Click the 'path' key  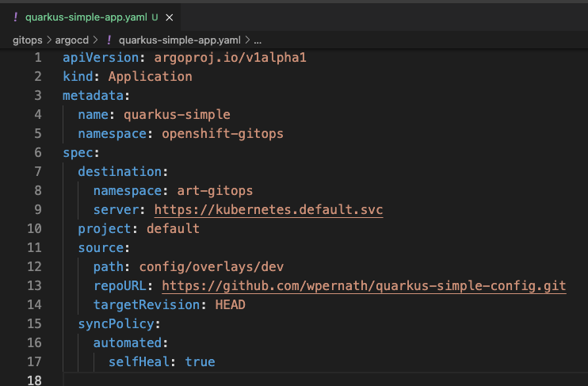click(x=109, y=267)
